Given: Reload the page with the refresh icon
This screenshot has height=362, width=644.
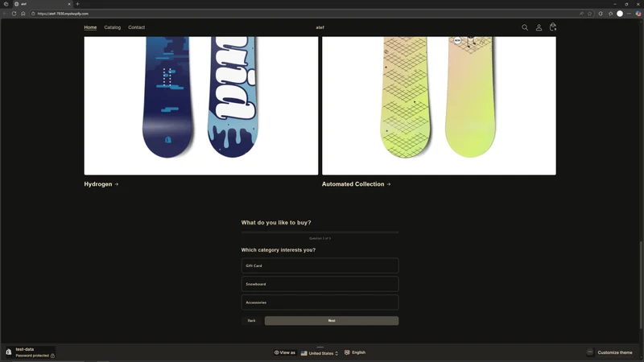Looking at the screenshot, I should pyautogui.click(x=14, y=14).
